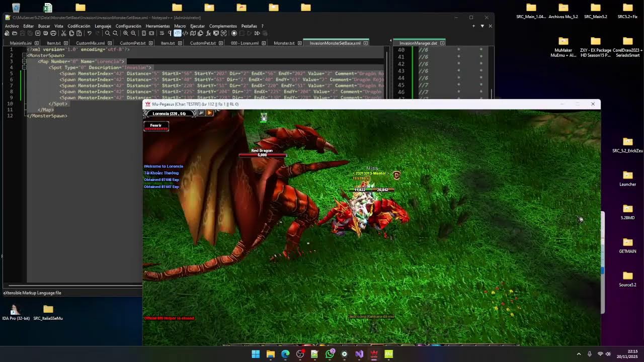
Task: Collapse the Spot node fold marker
Action: (24, 67)
